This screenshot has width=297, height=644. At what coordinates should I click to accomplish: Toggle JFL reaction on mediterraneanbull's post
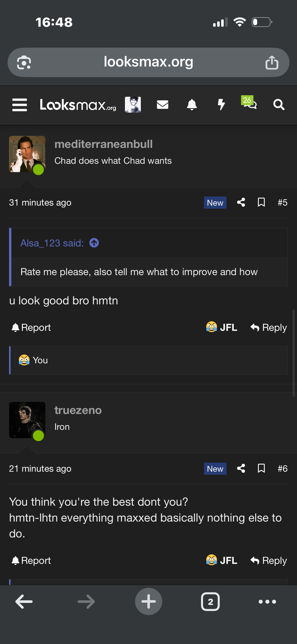(x=222, y=327)
